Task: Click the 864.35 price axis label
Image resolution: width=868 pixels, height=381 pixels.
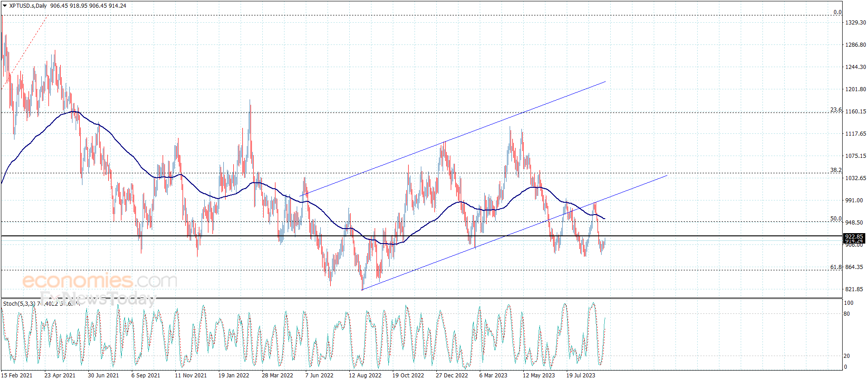Action: (x=854, y=267)
